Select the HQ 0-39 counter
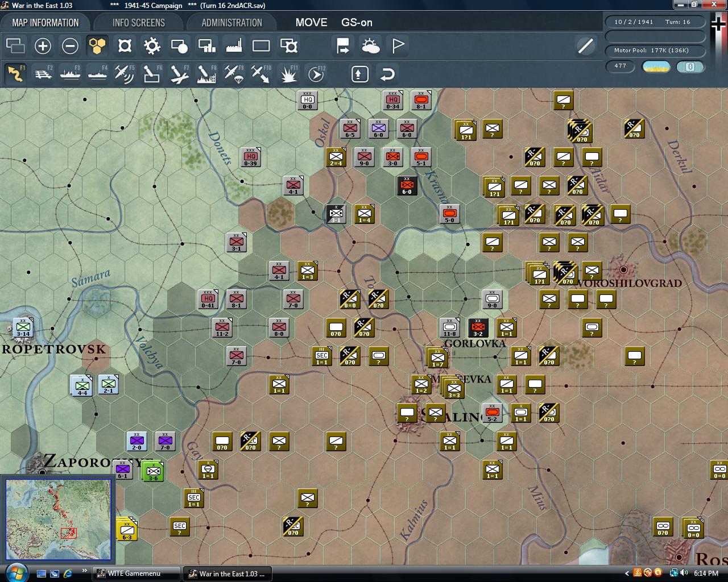The image size is (728, 582). click(251, 157)
